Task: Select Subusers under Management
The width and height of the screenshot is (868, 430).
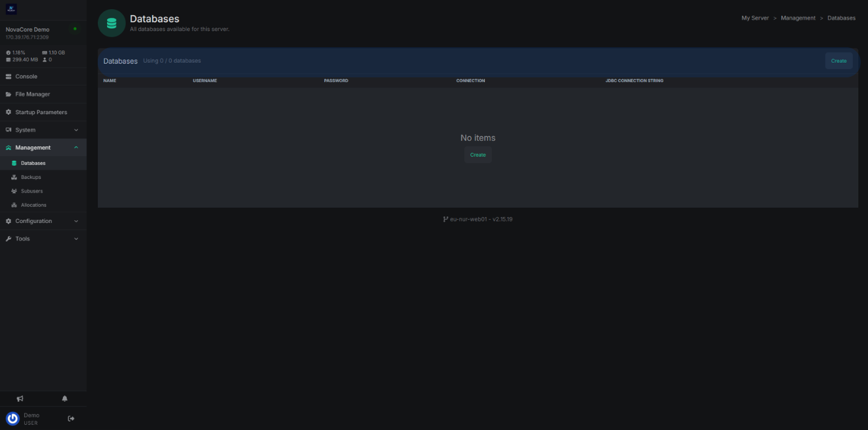Action: (x=31, y=191)
